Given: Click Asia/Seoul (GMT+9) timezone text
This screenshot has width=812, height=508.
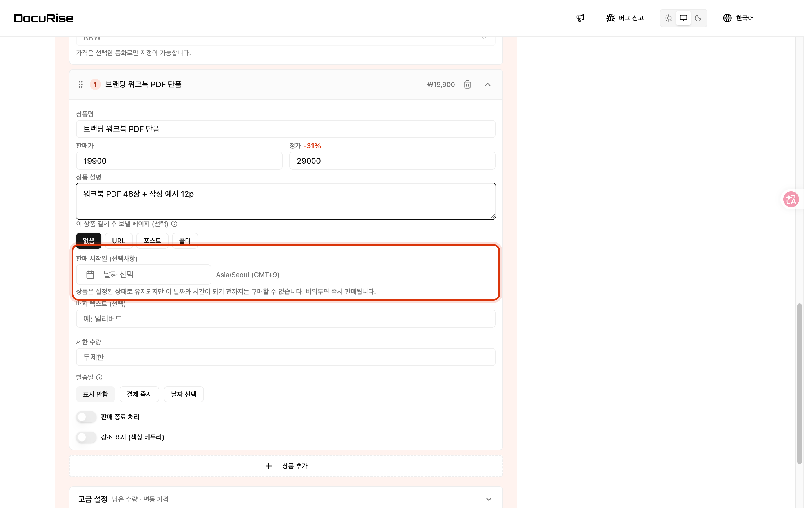Looking at the screenshot, I should (x=248, y=275).
